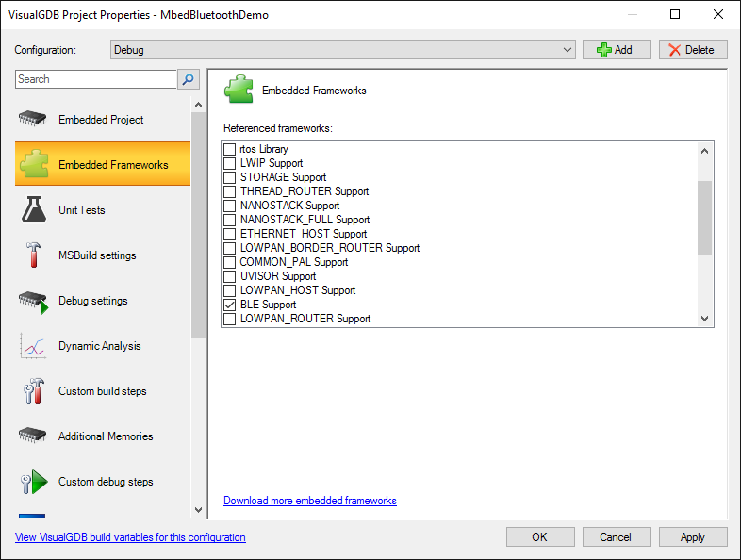Click inside the Search input field
741x560 pixels.
coord(96,79)
